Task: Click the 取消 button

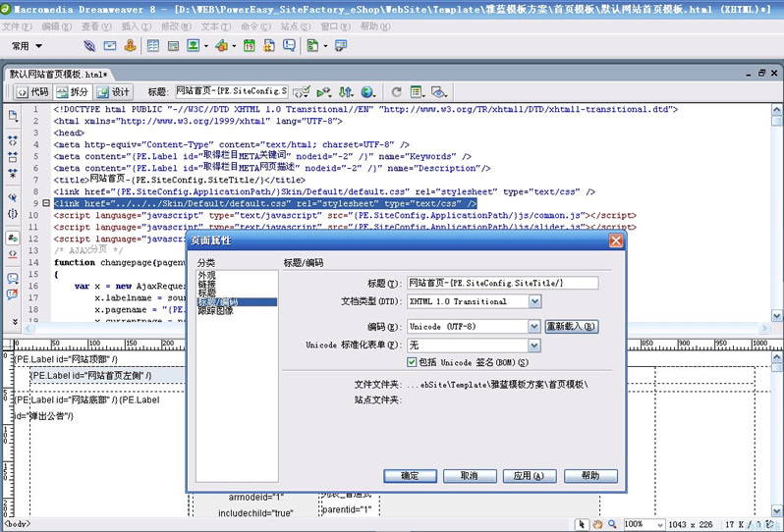Action: (x=470, y=475)
